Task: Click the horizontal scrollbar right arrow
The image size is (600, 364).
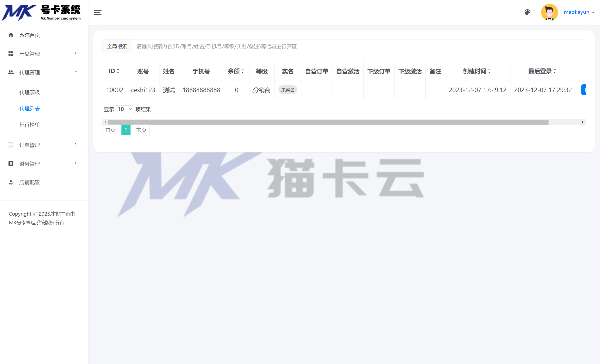Action: click(583, 122)
